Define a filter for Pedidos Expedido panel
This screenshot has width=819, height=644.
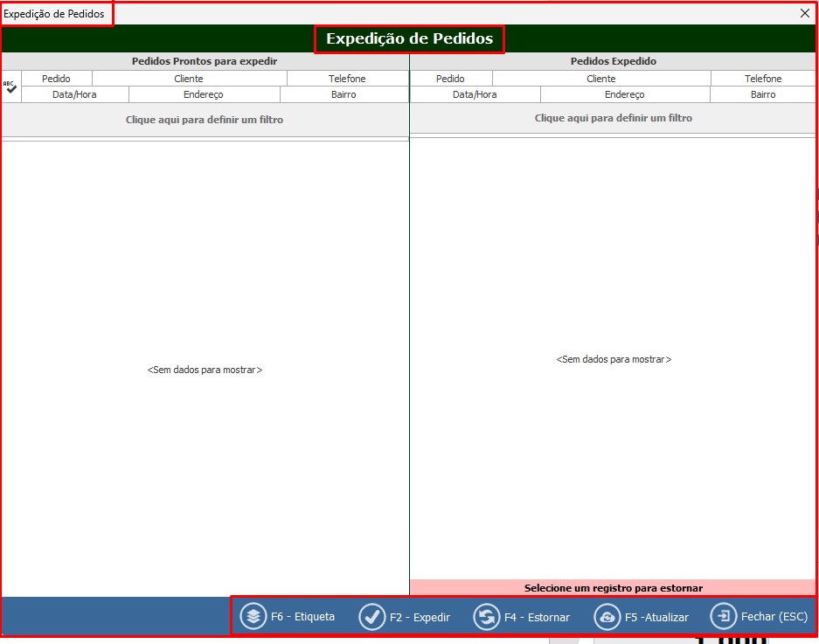(x=613, y=118)
